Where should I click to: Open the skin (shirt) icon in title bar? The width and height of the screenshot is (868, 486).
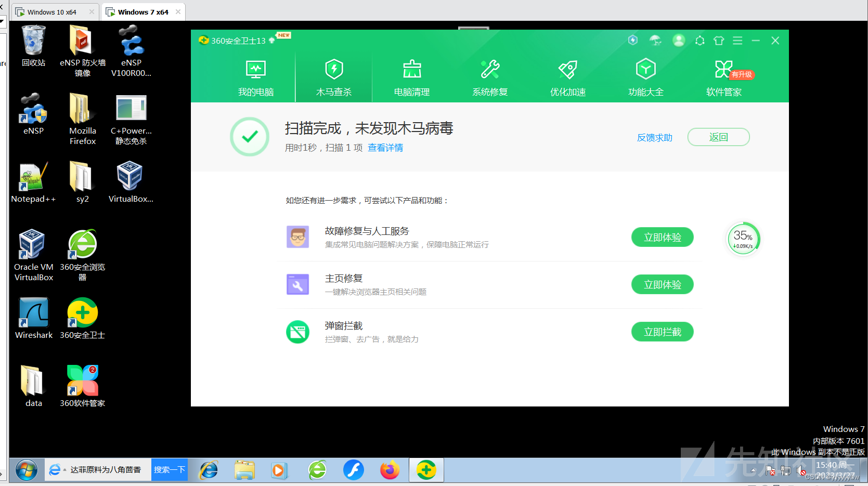pos(719,41)
